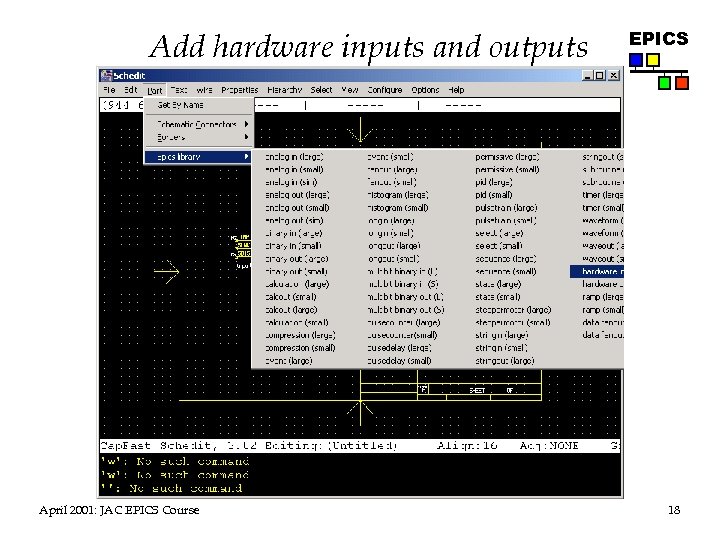The width and height of the screenshot is (720, 540).
Task: Select longout (large) part
Action: click(x=394, y=246)
